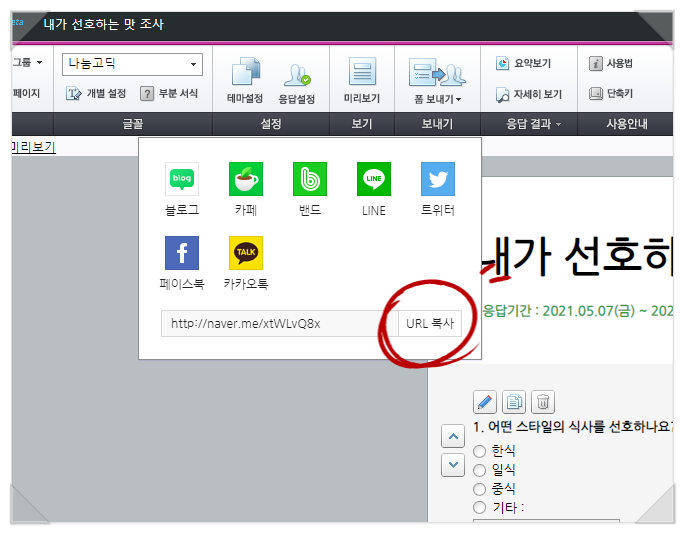Click the 설정 section label
The width and height of the screenshot is (685, 534).
pos(271,124)
